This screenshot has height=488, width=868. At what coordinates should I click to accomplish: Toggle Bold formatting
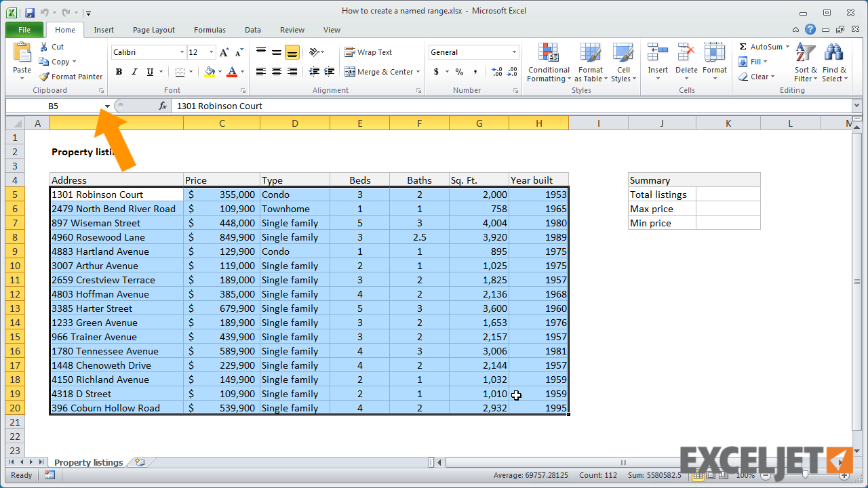119,72
